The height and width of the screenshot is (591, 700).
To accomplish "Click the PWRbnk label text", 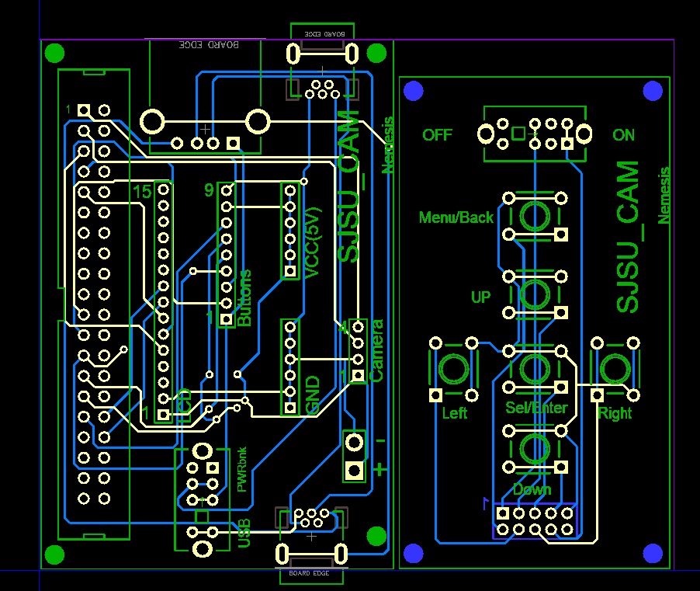I will [x=241, y=470].
